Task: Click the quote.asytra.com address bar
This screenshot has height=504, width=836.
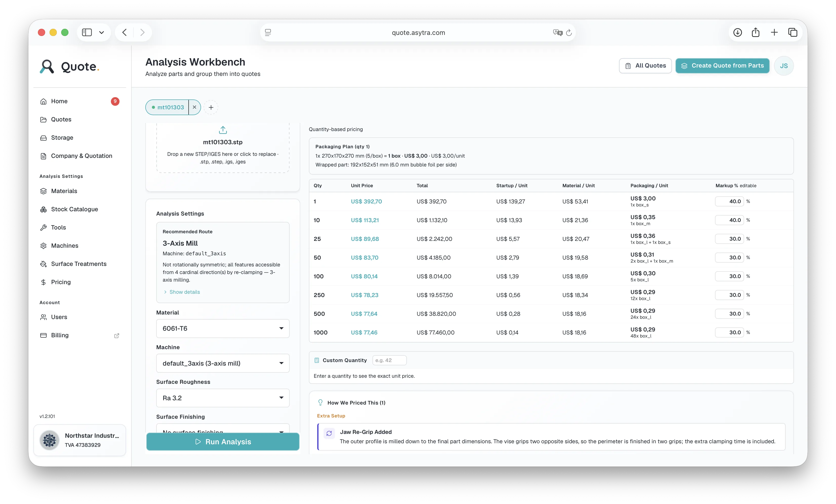Action: click(x=418, y=33)
